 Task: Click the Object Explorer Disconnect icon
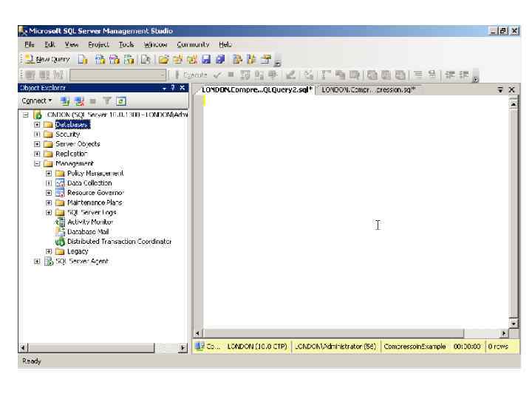tap(79, 100)
